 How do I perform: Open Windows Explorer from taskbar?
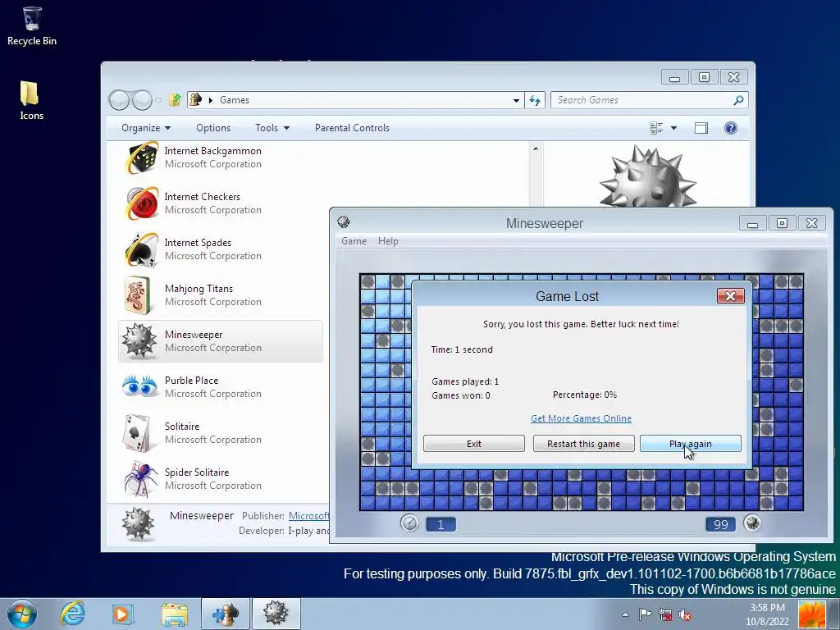[175, 614]
